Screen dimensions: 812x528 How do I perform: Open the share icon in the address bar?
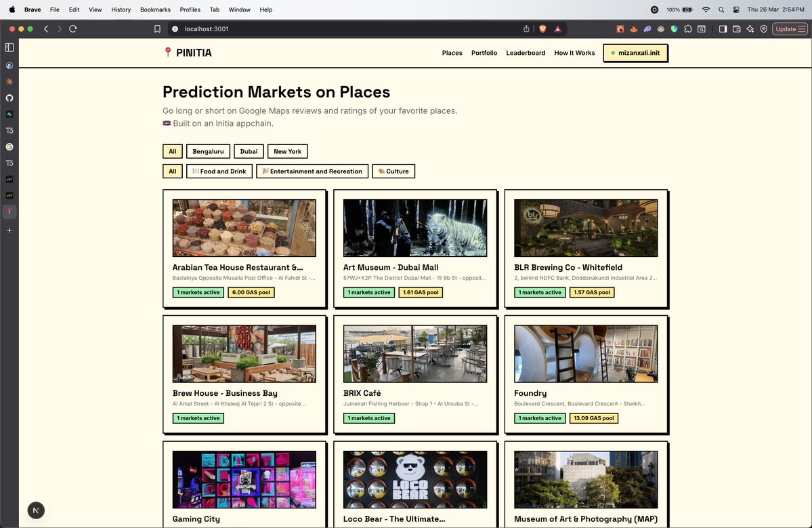point(526,29)
